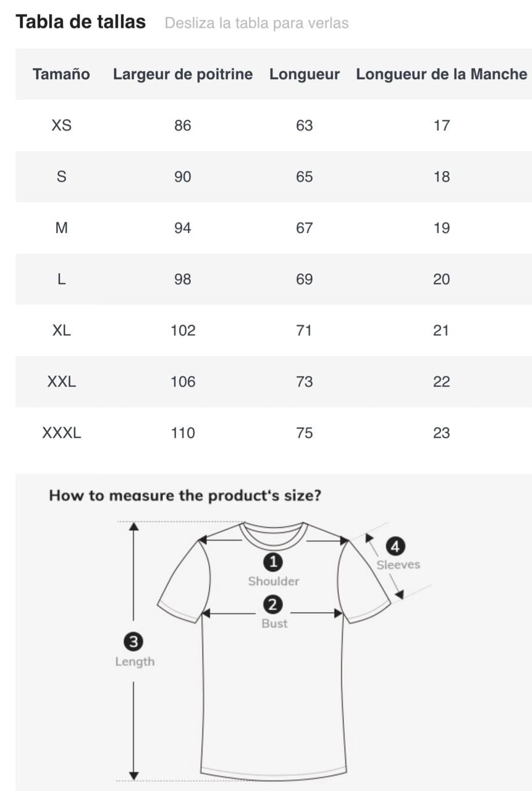Click the bottom arrow of Length line
The image size is (532, 791).
133,776
